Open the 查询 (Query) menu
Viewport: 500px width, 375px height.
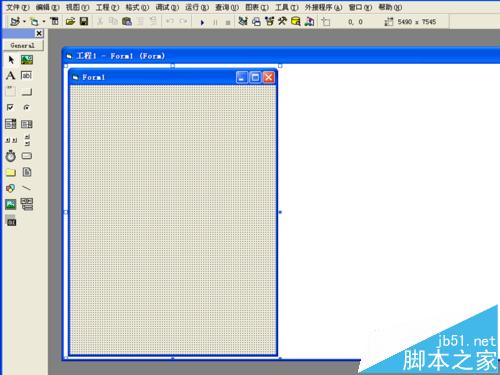pyautogui.click(x=227, y=7)
